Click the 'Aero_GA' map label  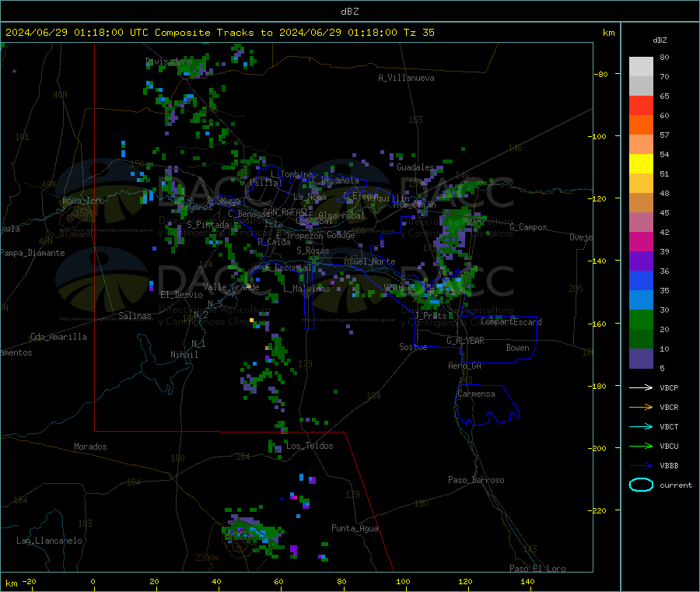pos(464,366)
